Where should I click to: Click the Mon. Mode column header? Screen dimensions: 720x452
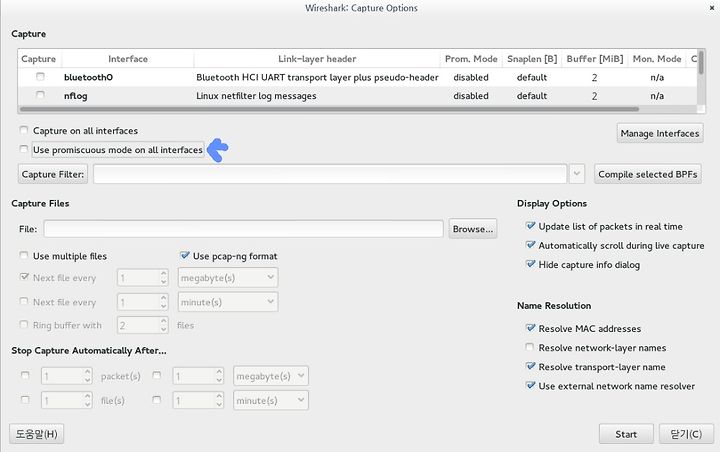[657, 59]
